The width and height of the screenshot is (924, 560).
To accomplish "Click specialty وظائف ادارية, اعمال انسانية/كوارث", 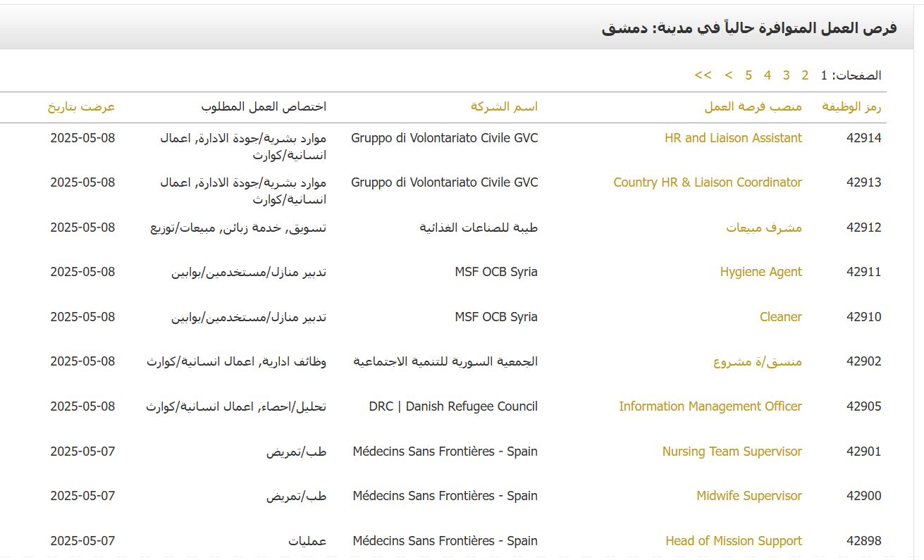I will click(x=236, y=362).
